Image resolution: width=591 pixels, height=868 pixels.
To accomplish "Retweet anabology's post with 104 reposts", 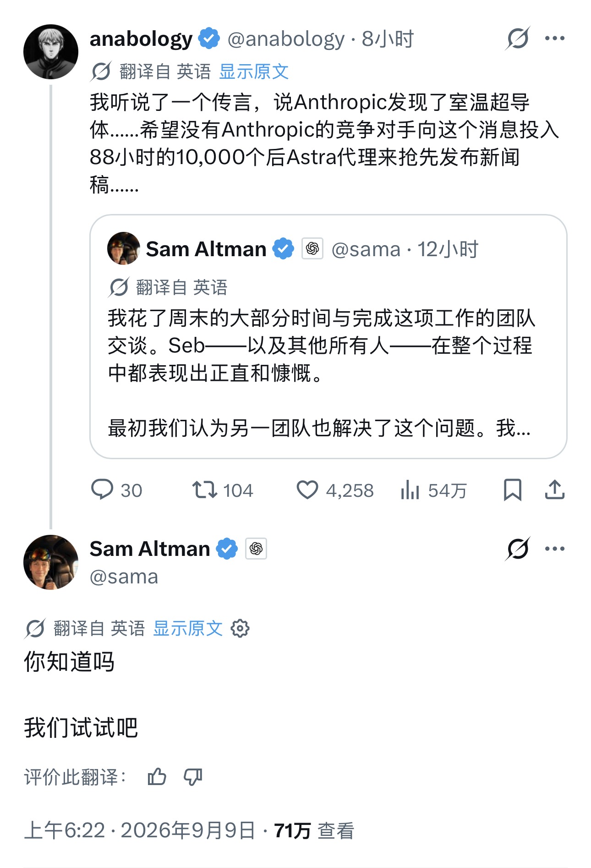I will (222, 490).
